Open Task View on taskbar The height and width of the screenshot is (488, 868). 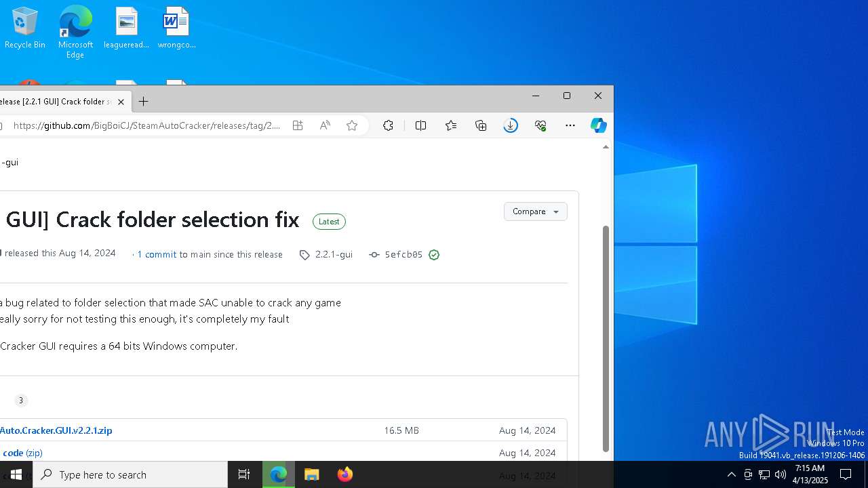pos(244,474)
